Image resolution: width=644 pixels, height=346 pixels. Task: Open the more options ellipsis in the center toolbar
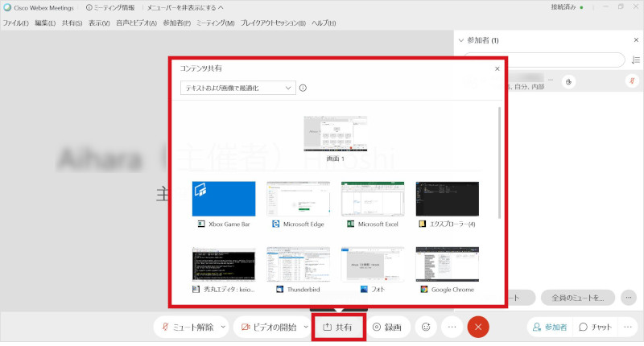click(x=452, y=327)
